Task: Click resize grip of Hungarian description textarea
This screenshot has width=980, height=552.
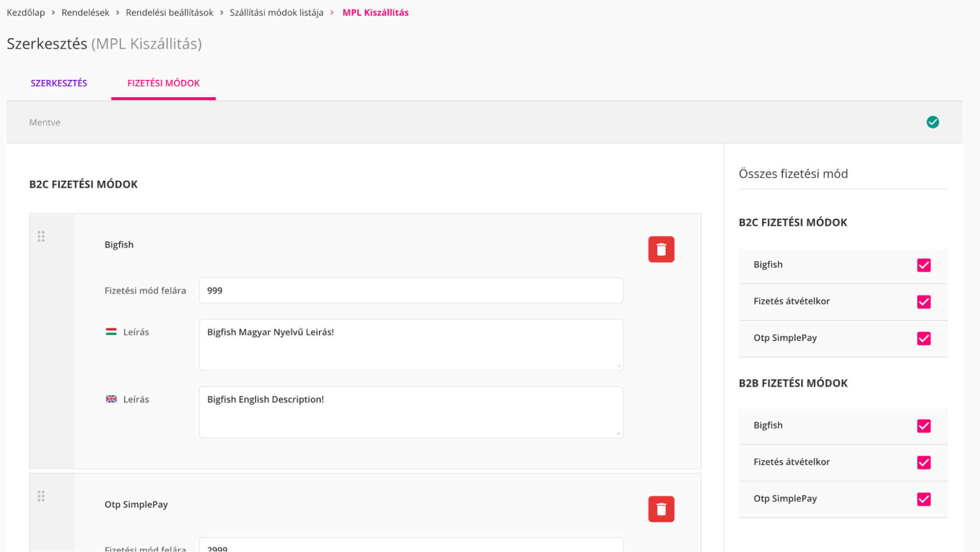Action: click(618, 366)
